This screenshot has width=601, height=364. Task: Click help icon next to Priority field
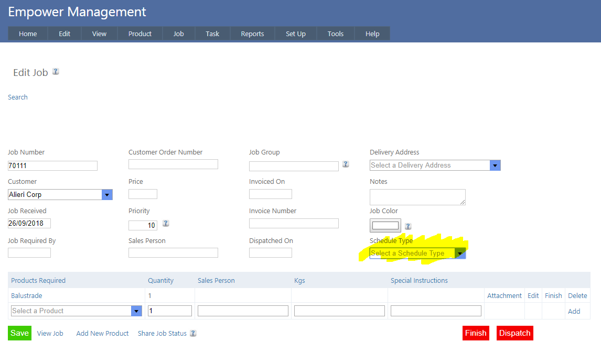pos(166,223)
